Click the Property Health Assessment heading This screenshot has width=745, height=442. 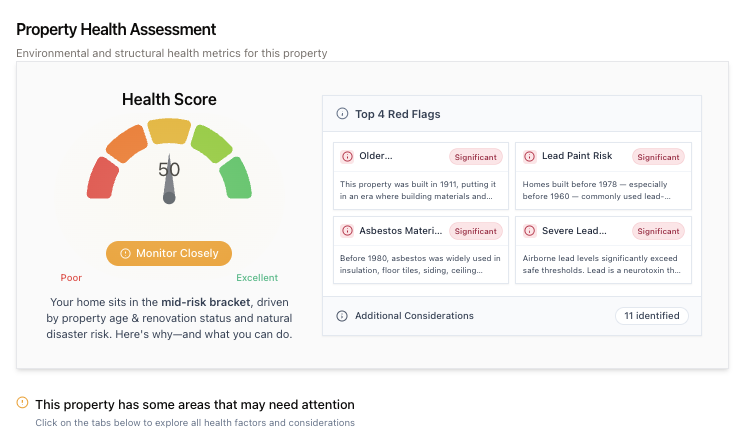[116, 29]
